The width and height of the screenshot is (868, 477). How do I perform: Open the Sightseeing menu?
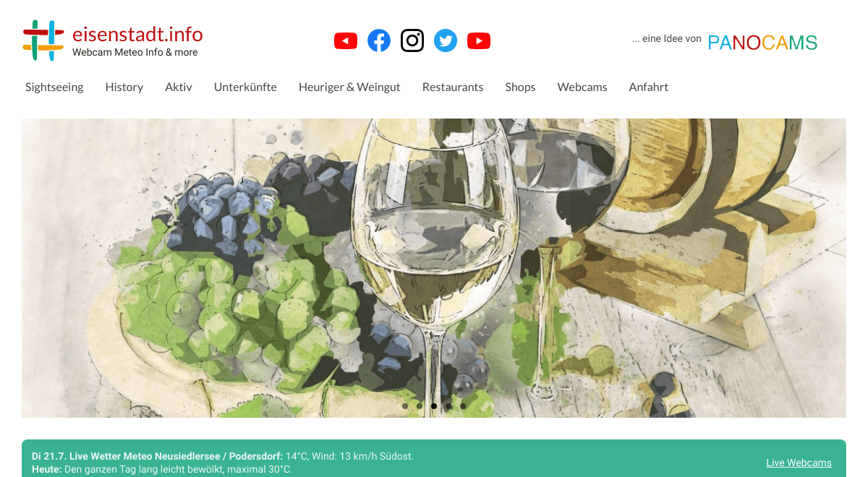[x=54, y=87]
